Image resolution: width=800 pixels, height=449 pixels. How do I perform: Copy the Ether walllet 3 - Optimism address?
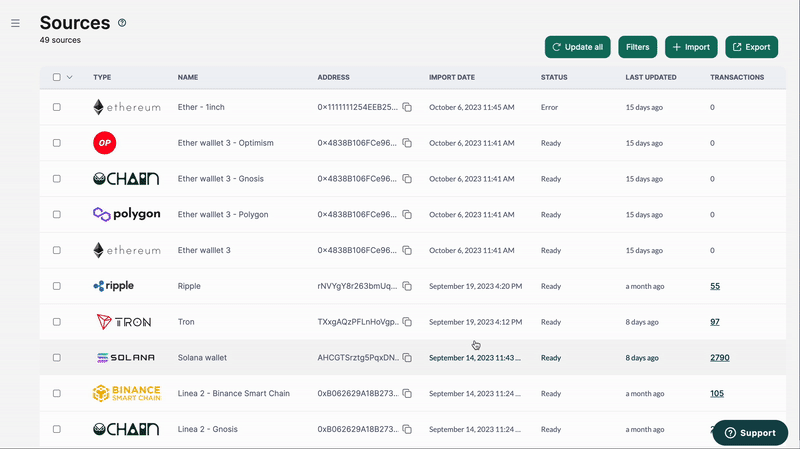click(x=407, y=143)
